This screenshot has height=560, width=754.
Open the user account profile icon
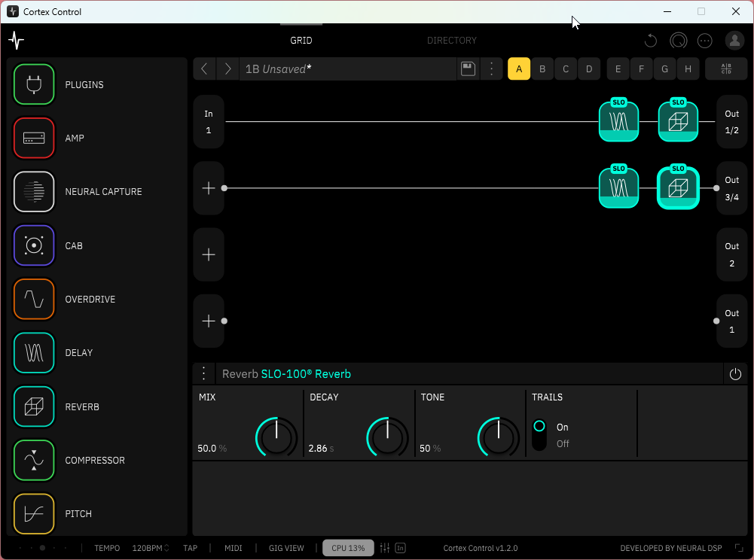734,41
